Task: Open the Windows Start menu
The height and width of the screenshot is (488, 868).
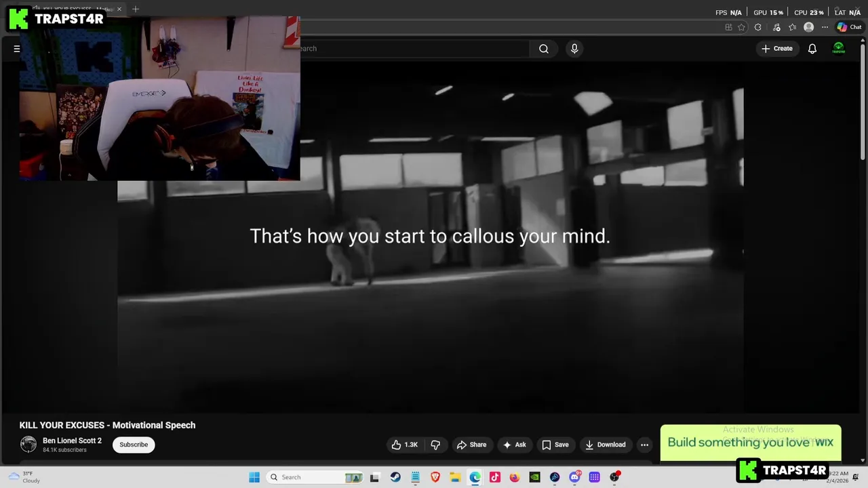Action: 254,477
